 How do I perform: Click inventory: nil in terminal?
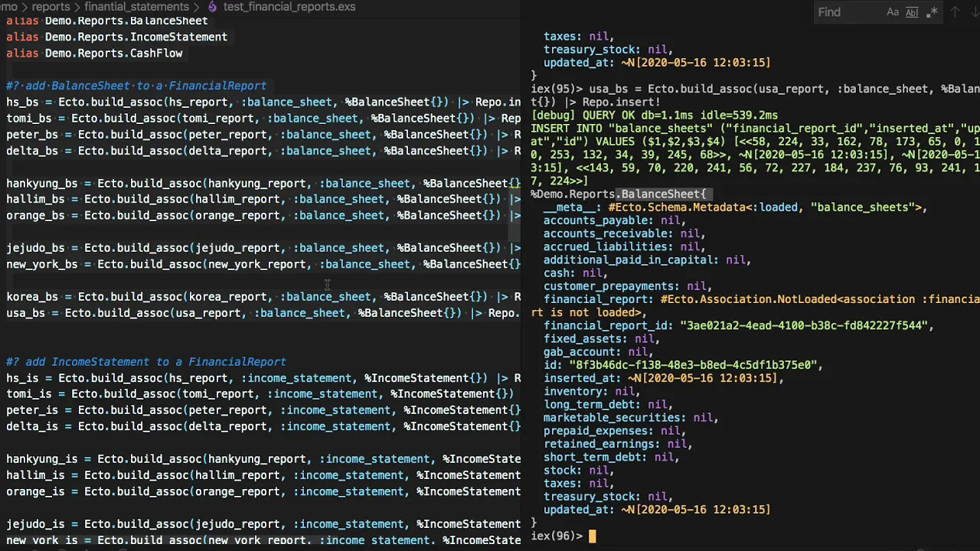(x=592, y=391)
